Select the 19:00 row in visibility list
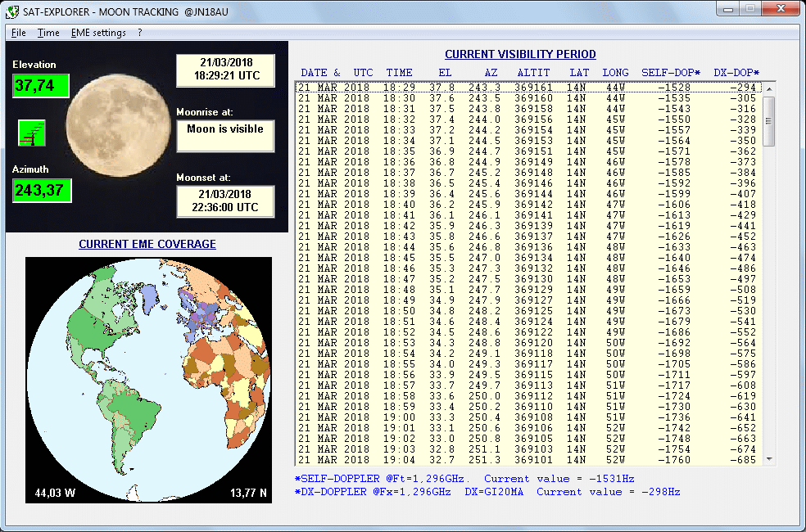 click(x=528, y=417)
